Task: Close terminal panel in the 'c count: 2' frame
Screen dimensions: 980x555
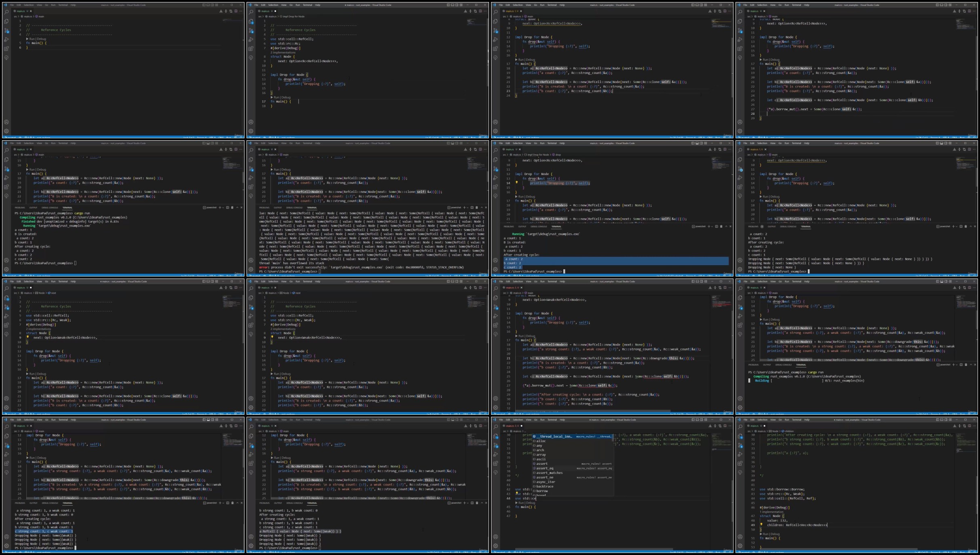Action: (242, 207)
